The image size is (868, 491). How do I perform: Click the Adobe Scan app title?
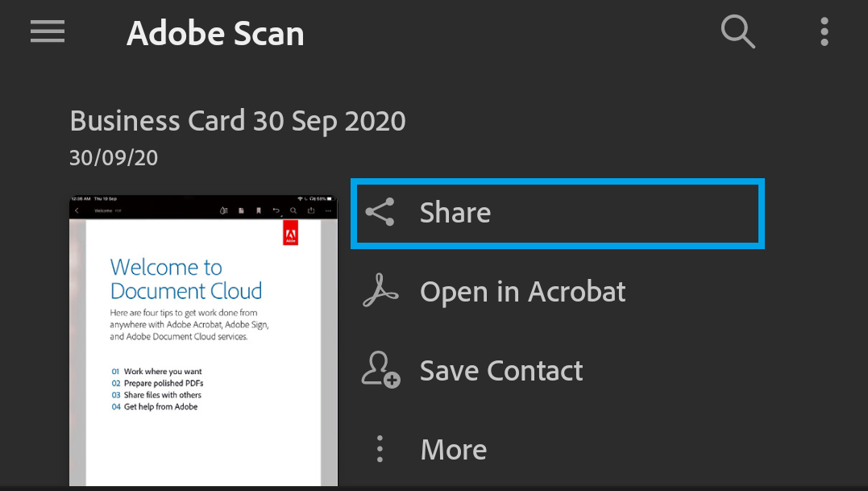point(215,33)
